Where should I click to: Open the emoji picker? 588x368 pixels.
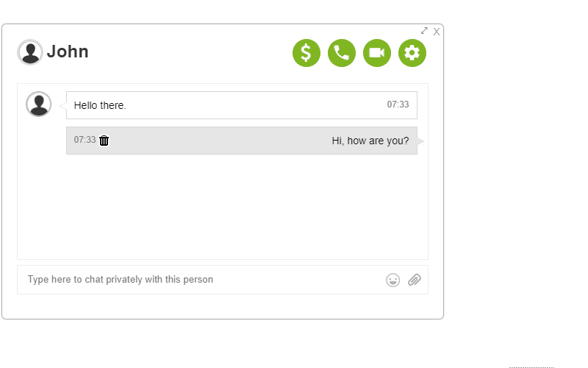[393, 280]
